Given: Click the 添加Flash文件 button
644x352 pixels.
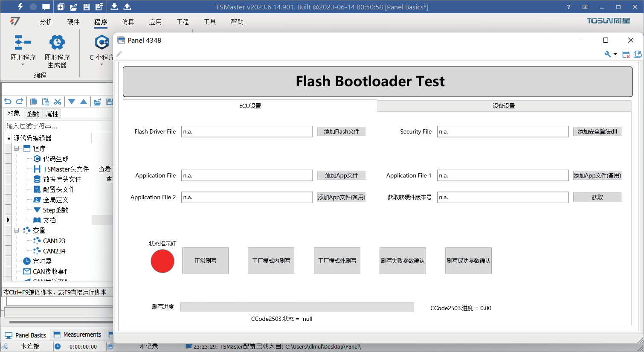Looking at the screenshot, I should coord(341,131).
